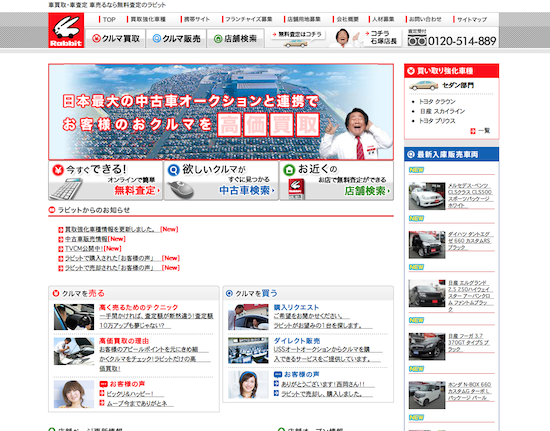
Task: Click the 無料査定はコチラ car banner
Action: pyautogui.click(x=297, y=39)
